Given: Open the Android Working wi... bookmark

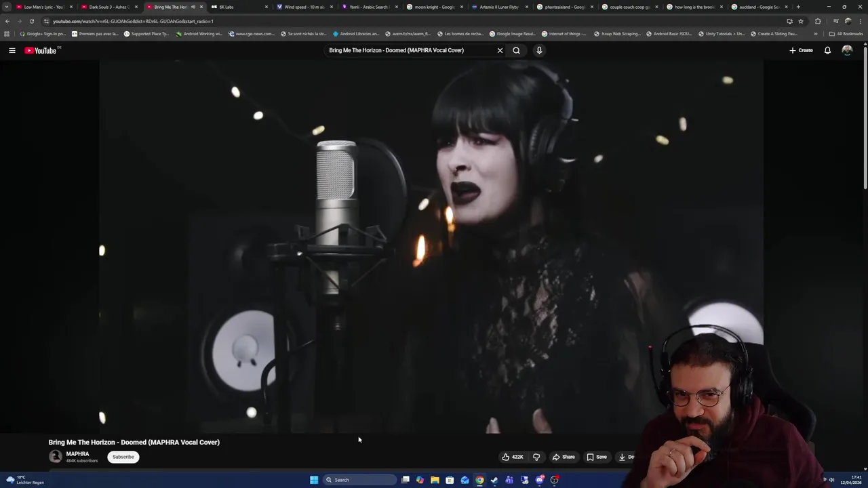Looking at the screenshot, I should coord(199,34).
